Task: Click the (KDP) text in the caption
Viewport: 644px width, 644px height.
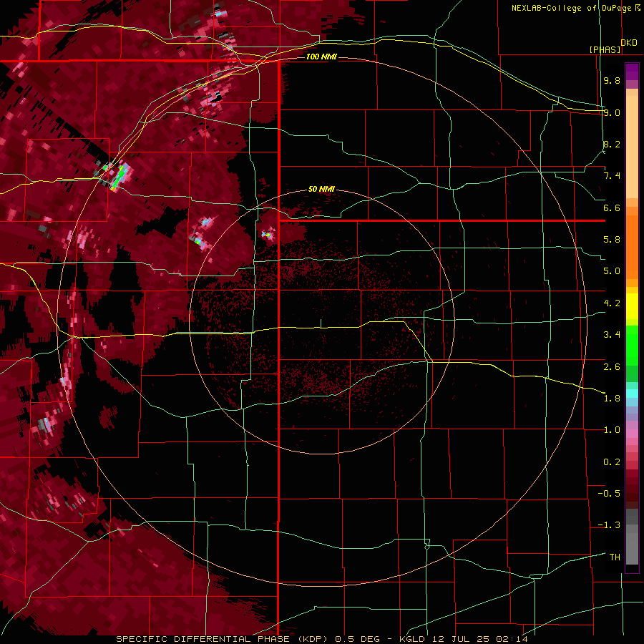Action: pos(311,639)
